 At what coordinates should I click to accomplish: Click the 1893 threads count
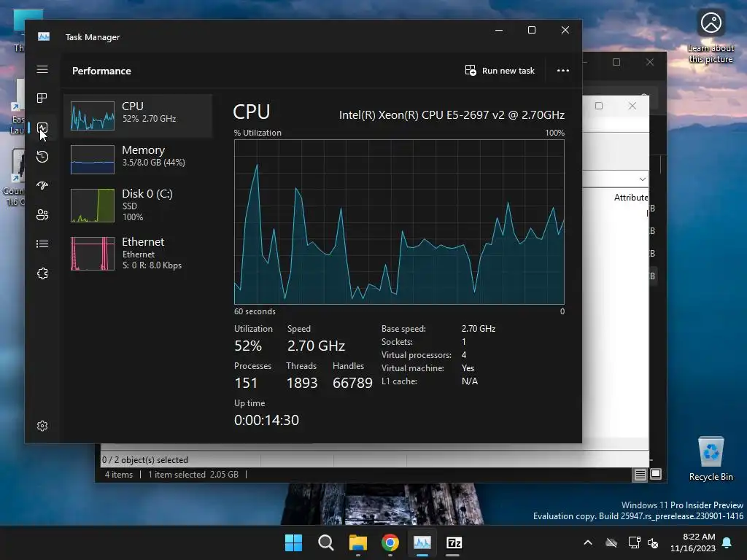301,383
